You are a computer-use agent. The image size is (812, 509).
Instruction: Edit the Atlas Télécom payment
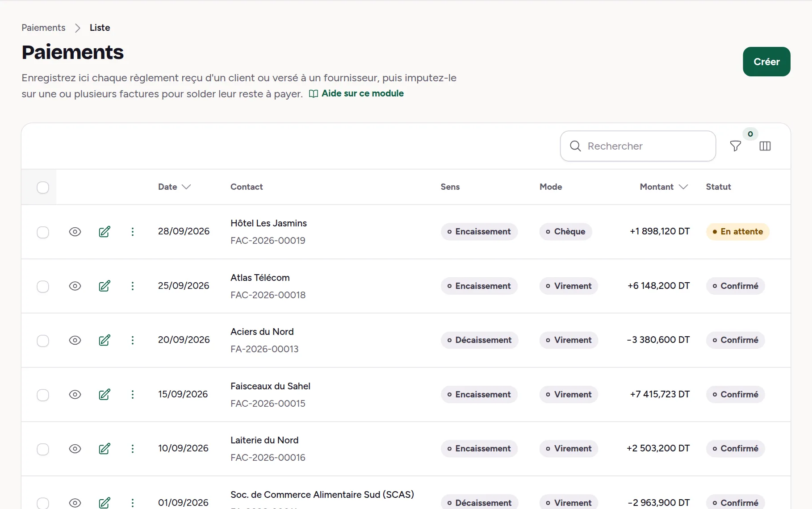click(105, 286)
